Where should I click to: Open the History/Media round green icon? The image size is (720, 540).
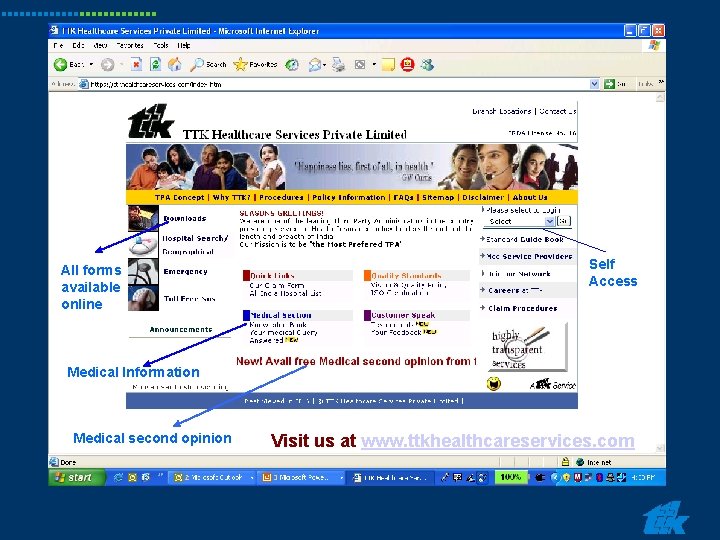pyautogui.click(x=292, y=65)
